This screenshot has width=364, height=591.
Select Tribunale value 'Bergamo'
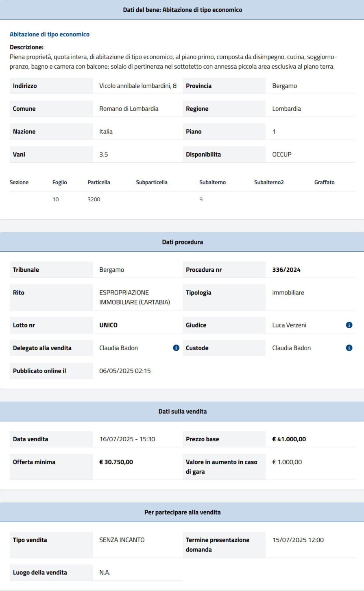(x=112, y=270)
